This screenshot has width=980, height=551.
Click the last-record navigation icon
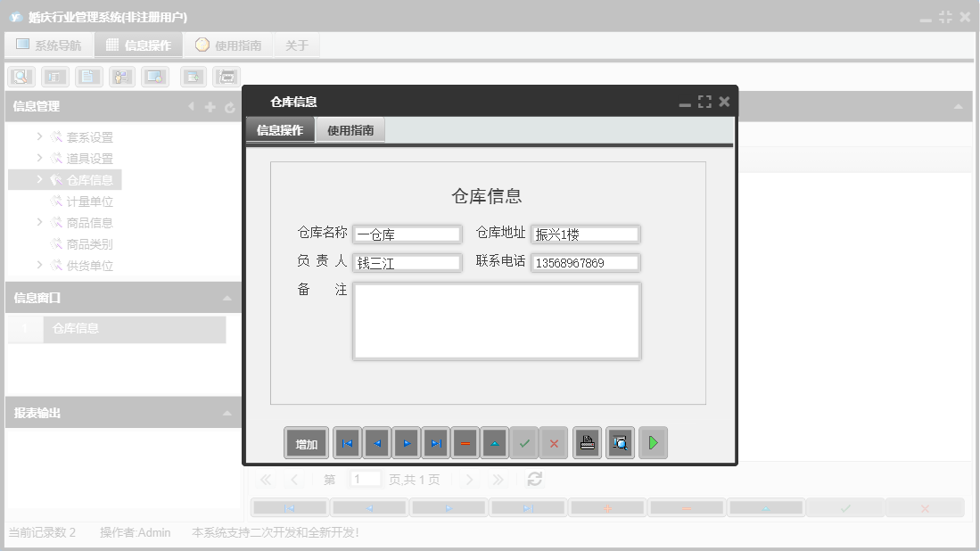tap(434, 442)
